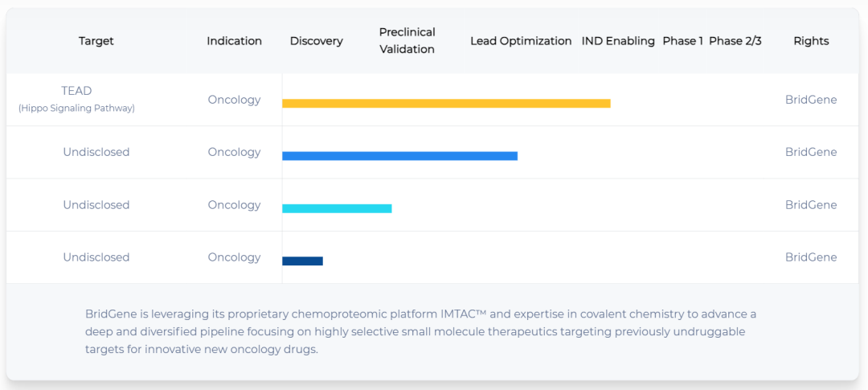Screen dimensions: 868x390
Task: Select the Phase 1 header
Action: (x=682, y=41)
